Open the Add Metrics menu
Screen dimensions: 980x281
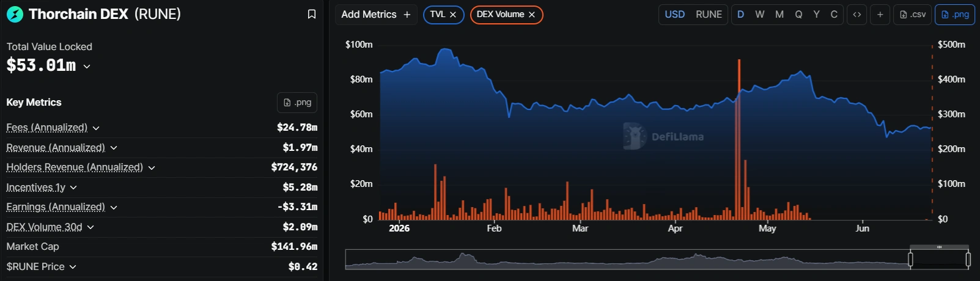[x=376, y=15]
